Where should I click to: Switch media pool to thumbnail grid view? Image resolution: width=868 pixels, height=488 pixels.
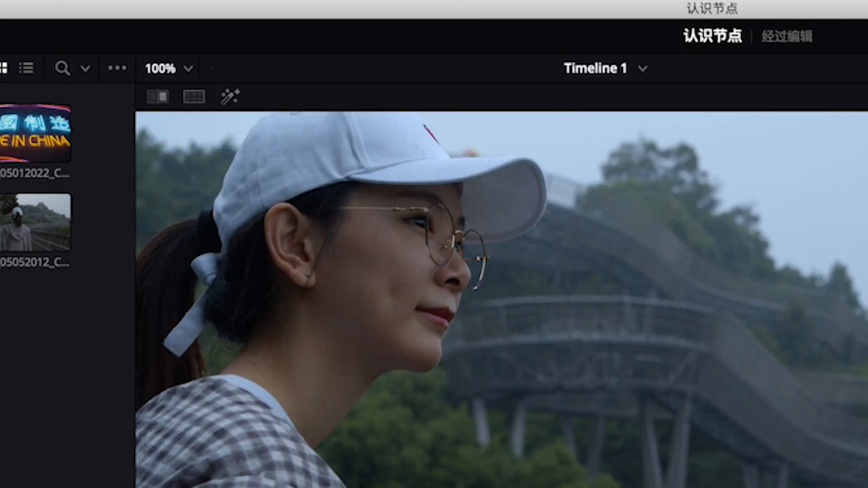[4, 68]
